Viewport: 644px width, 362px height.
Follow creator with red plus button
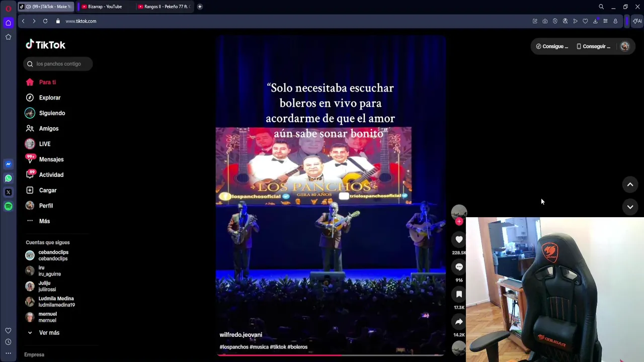tap(459, 221)
